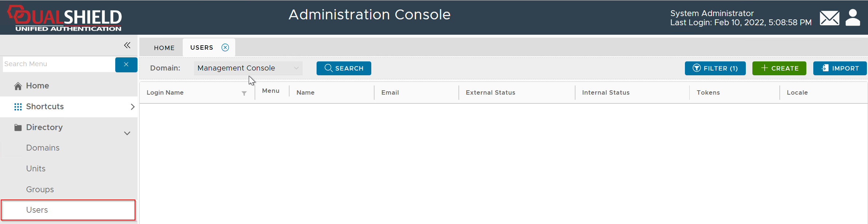Collapse the Directory section chevron

pos(127,133)
